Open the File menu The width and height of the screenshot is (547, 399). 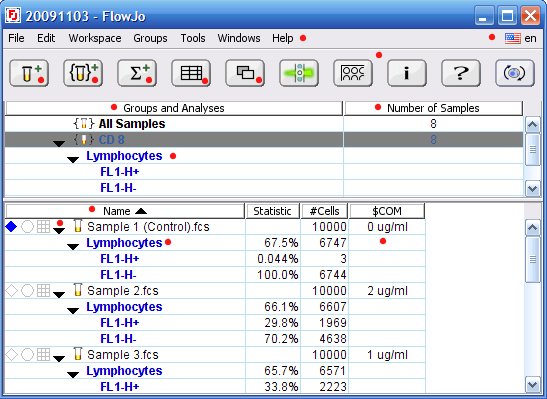tap(16, 38)
